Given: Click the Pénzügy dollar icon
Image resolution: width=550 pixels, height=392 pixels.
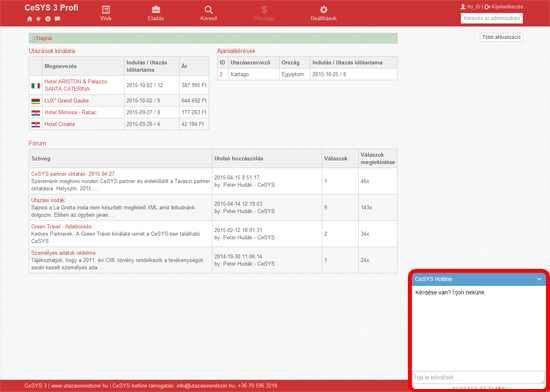Looking at the screenshot, I should pos(264,9).
